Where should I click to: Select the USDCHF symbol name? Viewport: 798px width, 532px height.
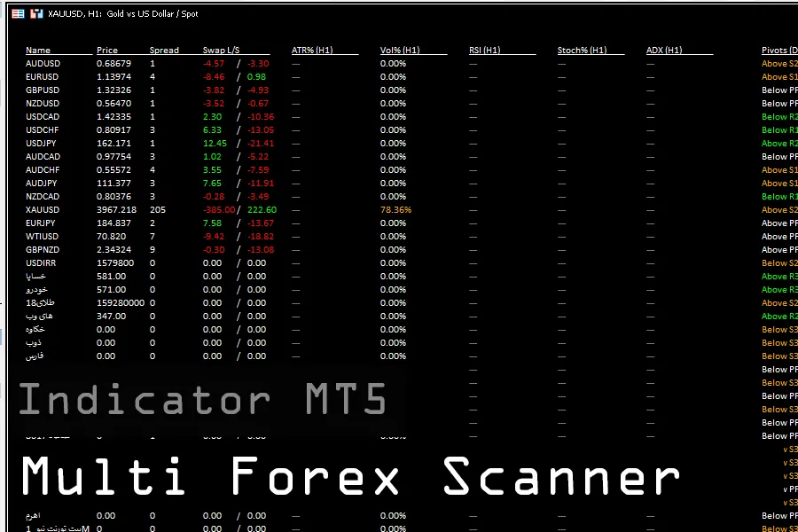pyautogui.click(x=43, y=129)
